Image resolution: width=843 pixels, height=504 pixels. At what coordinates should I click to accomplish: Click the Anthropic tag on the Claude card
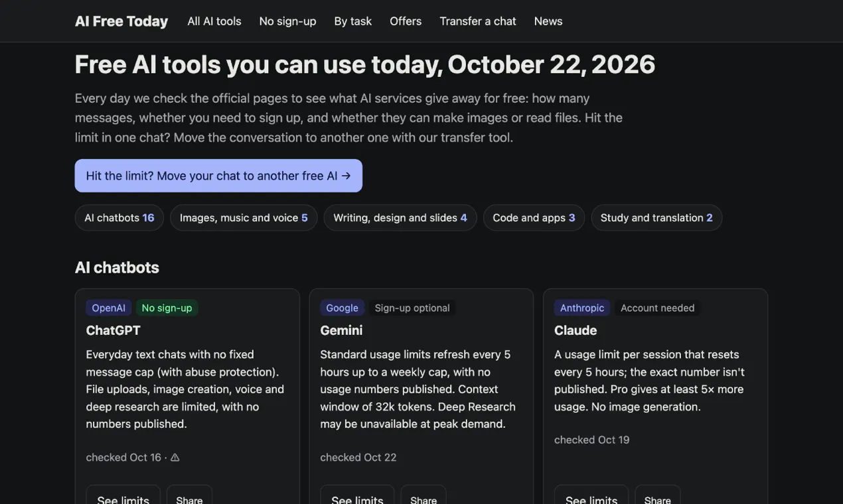point(582,308)
